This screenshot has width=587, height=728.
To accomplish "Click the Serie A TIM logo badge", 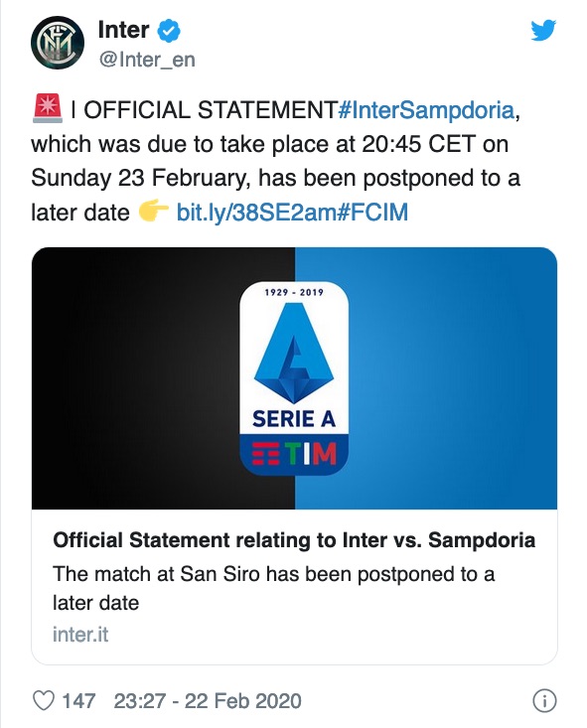I will (294, 378).
